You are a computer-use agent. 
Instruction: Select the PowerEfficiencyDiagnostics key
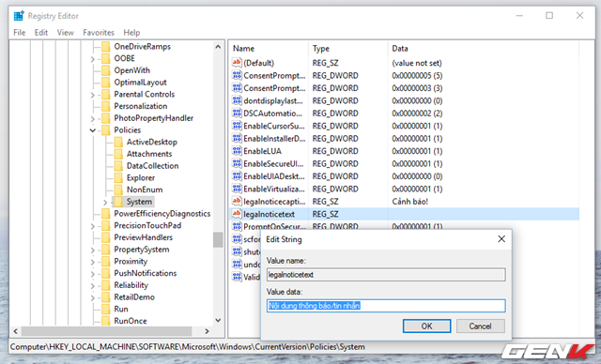(162, 214)
